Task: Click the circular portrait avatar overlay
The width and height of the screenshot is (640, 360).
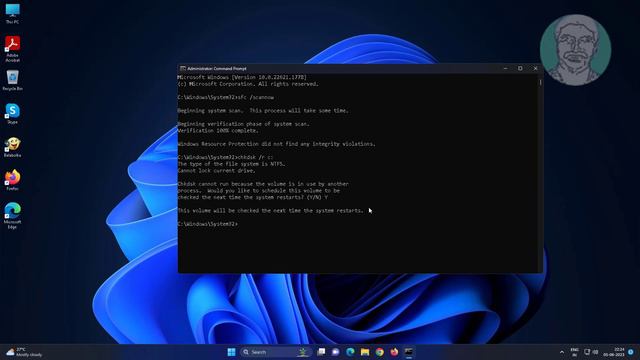Action: [x=576, y=50]
